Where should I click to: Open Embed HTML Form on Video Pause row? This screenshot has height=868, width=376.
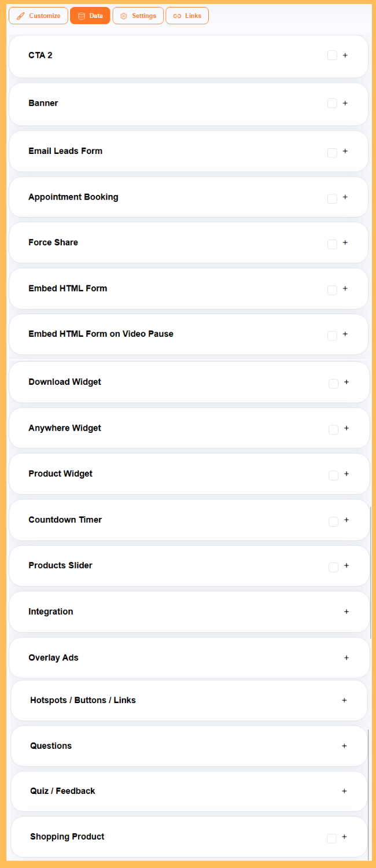tap(189, 334)
